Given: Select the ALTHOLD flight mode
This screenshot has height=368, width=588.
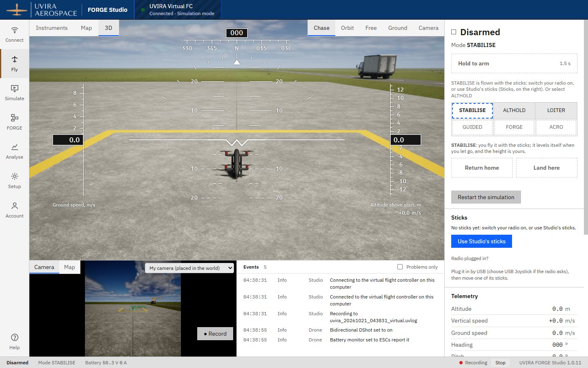Looking at the screenshot, I should pyautogui.click(x=514, y=110).
